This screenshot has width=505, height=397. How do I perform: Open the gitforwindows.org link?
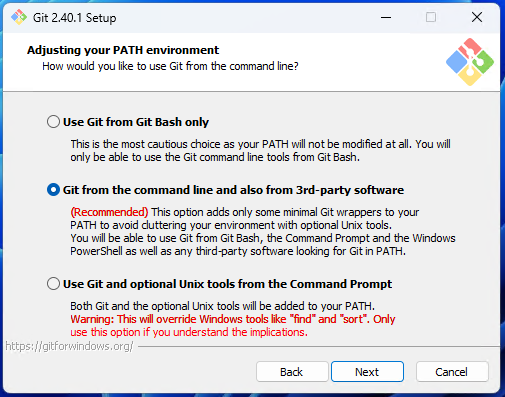[x=69, y=346]
